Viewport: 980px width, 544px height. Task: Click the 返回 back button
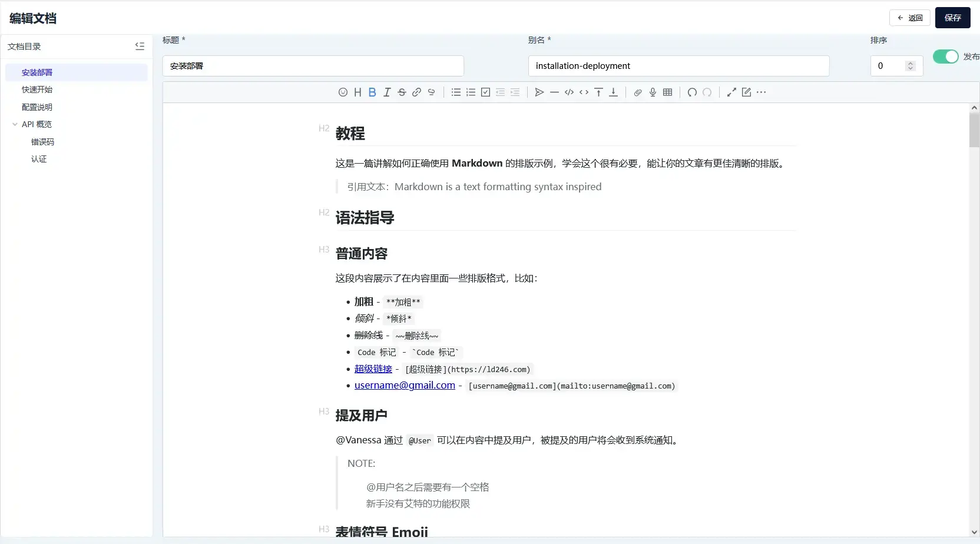909,18
